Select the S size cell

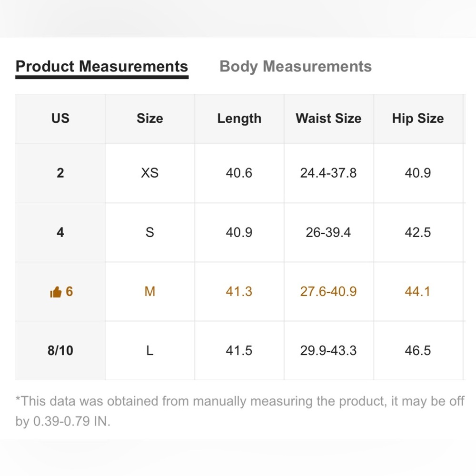point(149,232)
